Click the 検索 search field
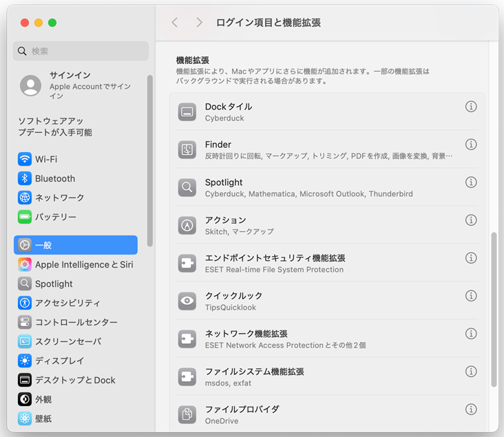The height and width of the screenshot is (437, 504). point(81,51)
